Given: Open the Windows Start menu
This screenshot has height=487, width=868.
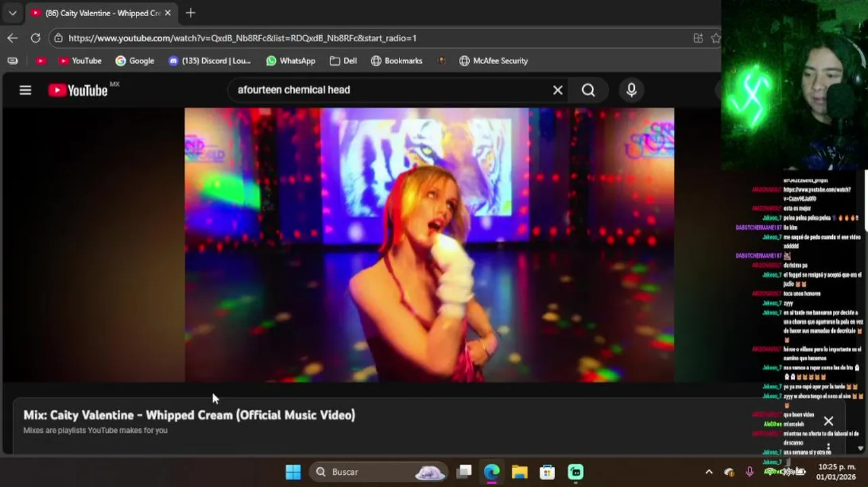Looking at the screenshot, I should (293, 472).
